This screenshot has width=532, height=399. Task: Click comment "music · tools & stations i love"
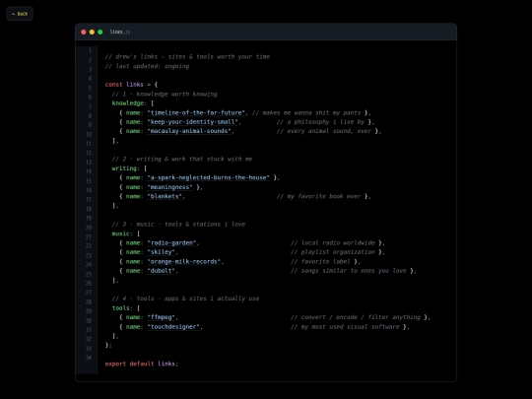point(178,225)
